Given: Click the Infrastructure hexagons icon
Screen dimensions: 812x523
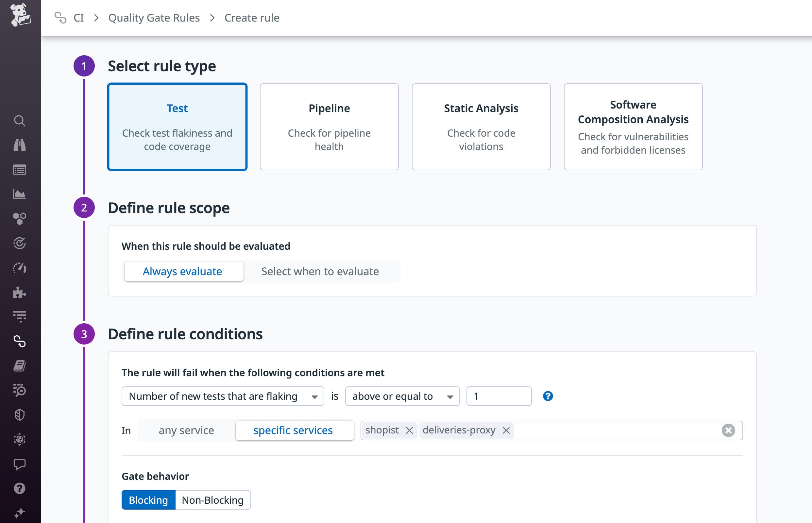Looking at the screenshot, I should point(20,219).
